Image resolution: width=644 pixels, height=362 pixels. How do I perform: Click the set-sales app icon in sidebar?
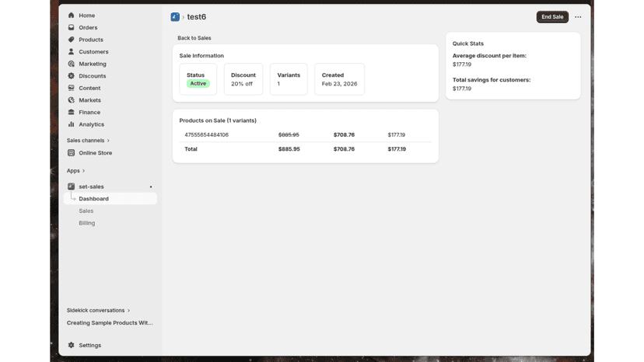pos(71,186)
